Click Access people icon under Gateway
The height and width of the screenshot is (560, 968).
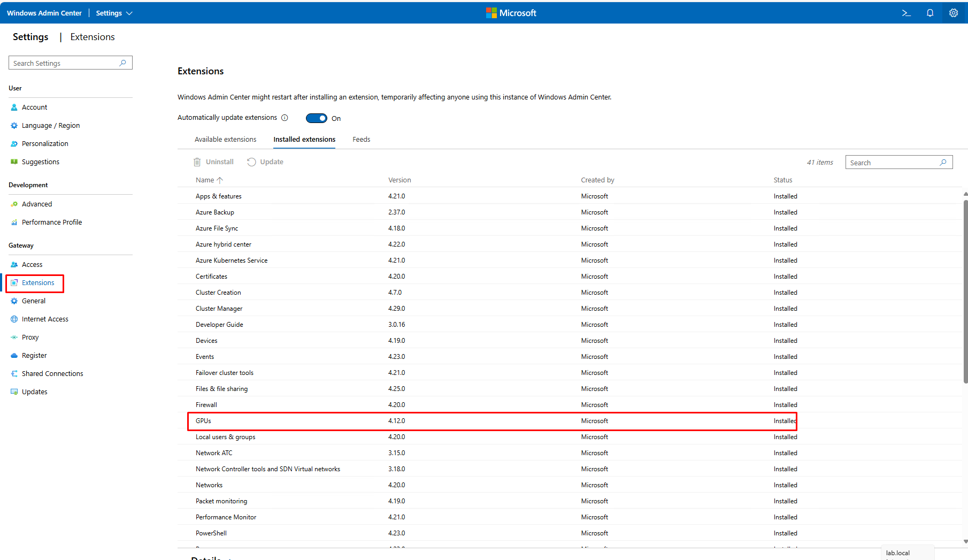14,265
